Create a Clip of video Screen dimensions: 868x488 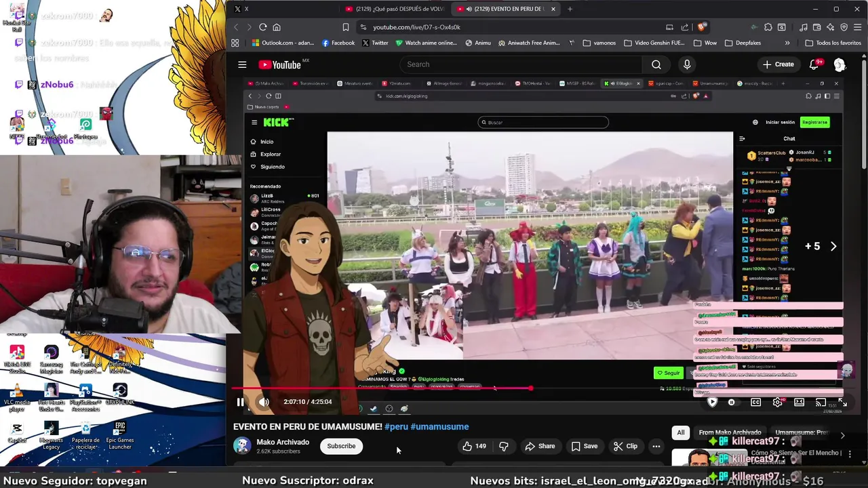pyautogui.click(x=625, y=446)
